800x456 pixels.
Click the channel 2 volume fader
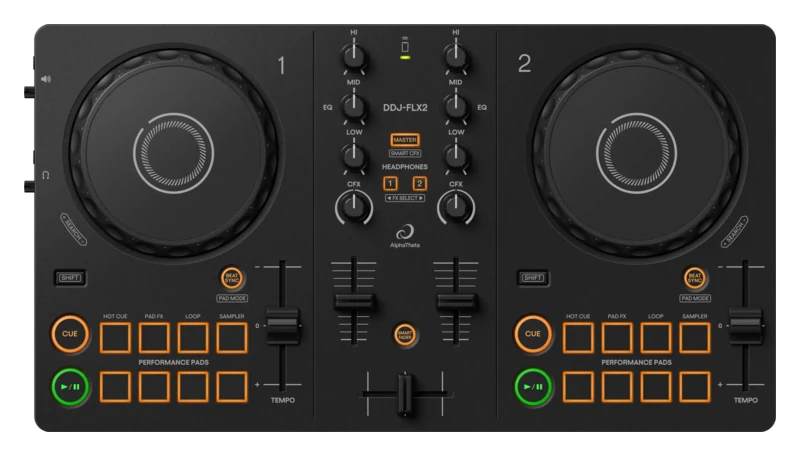[x=456, y=302]
